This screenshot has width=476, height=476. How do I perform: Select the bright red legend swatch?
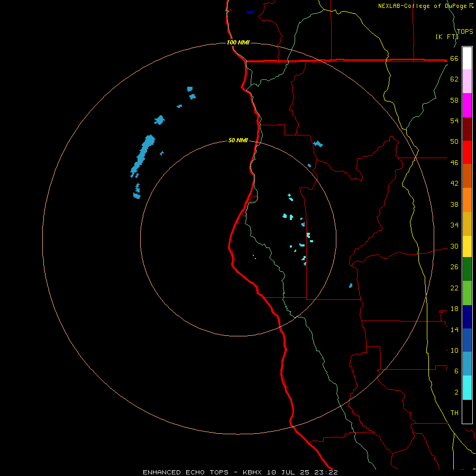(x=467, y=152)
